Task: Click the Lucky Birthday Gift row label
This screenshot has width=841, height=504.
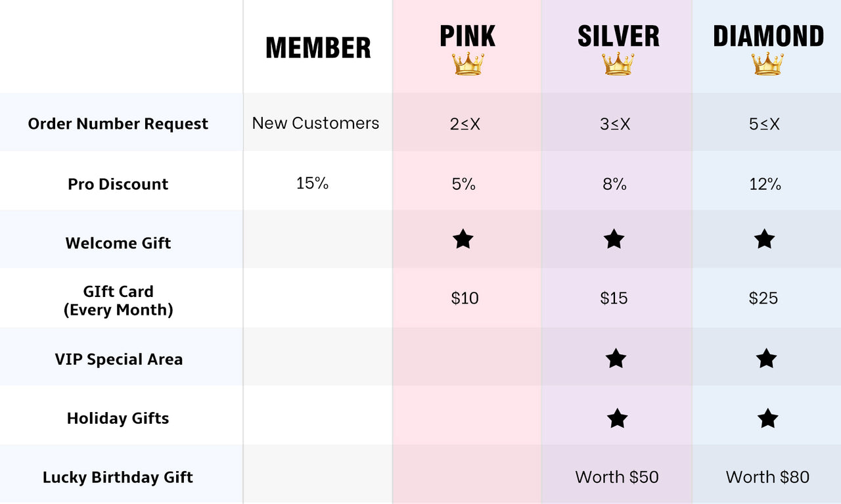Action: click(x=118, y=478)
